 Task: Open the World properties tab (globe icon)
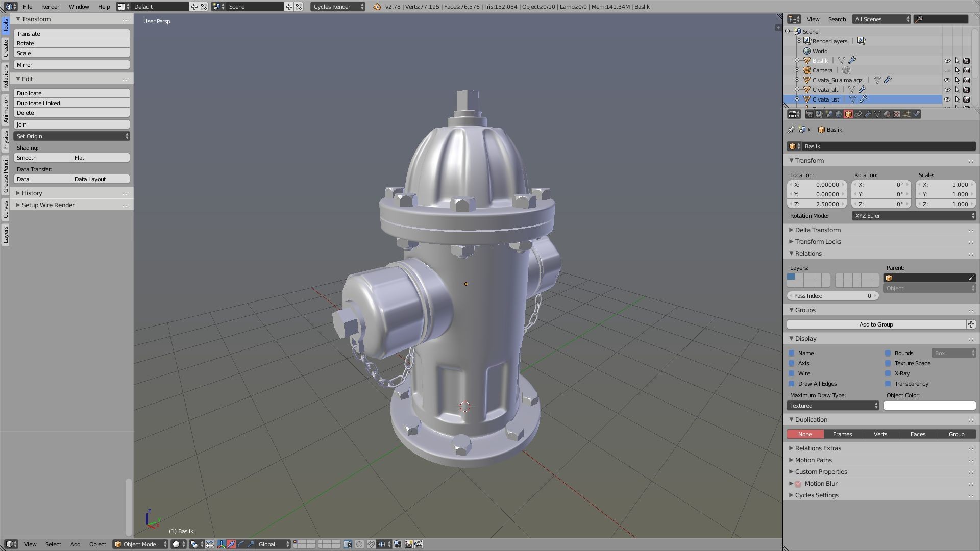tap(839, 114)
